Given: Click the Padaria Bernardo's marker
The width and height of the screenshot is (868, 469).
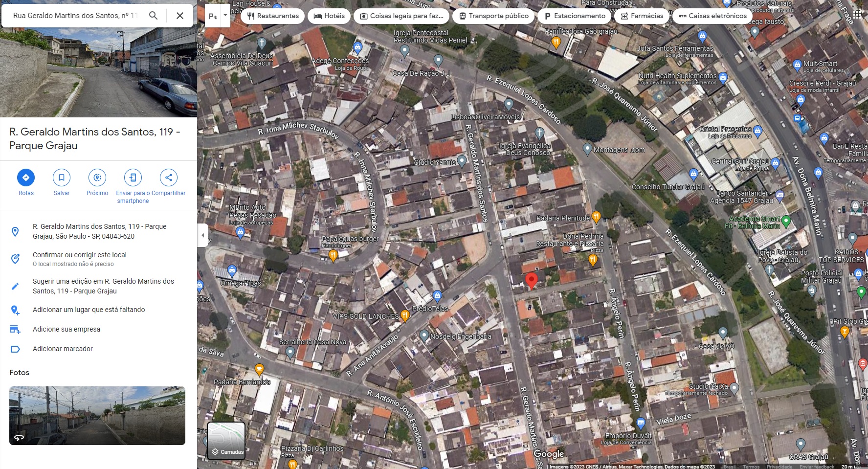Looking at the screenshot, I should pyautogui.click(x=259, y=369).
